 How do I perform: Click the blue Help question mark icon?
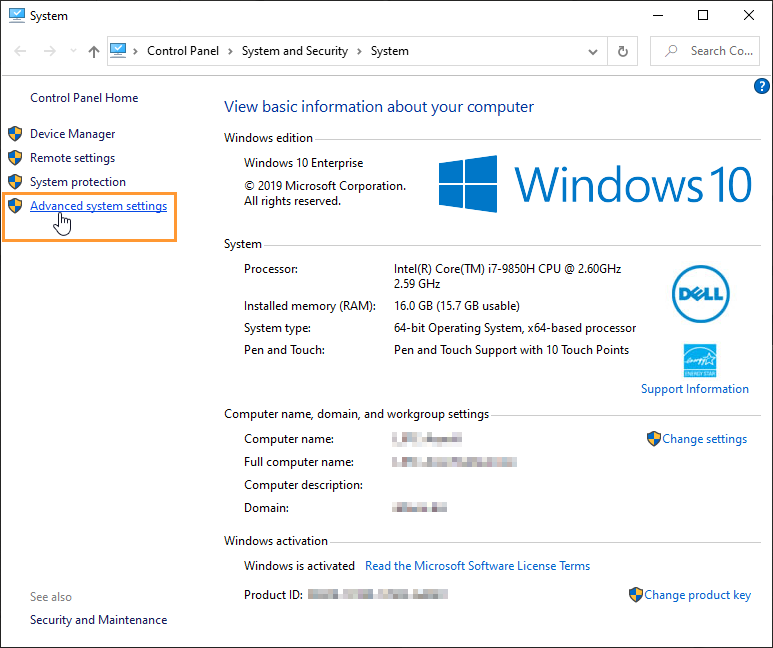click(x=761, y=87)
